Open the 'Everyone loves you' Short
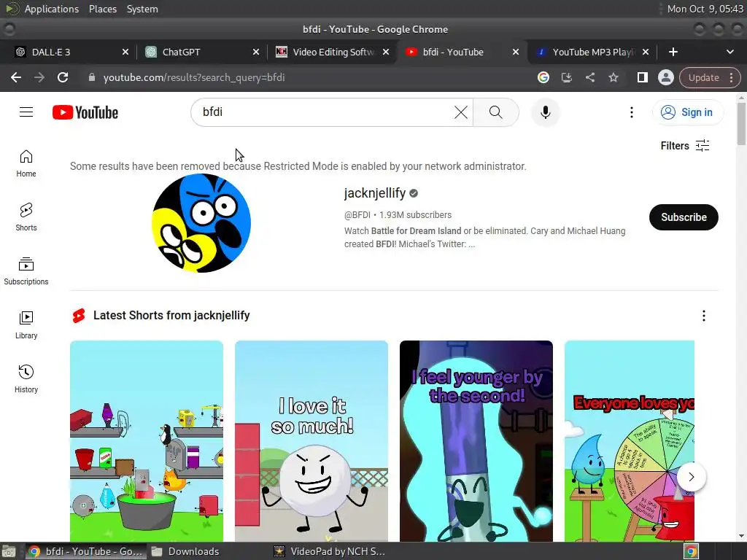This screenshot has width=747, height=560. point(629,441)
